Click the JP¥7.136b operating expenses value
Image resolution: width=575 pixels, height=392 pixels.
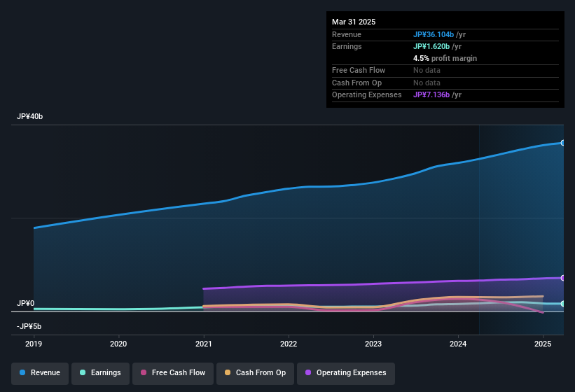431,95
